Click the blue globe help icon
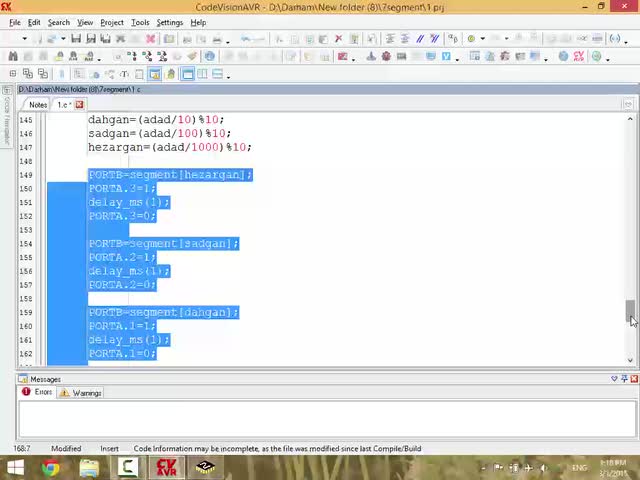 point(564,56)
